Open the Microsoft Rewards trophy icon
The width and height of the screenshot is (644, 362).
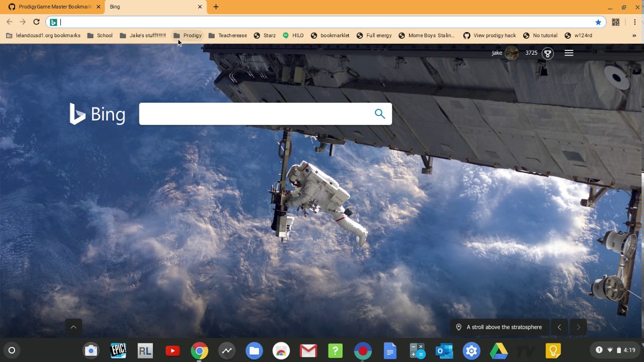[x=548, y=53]
